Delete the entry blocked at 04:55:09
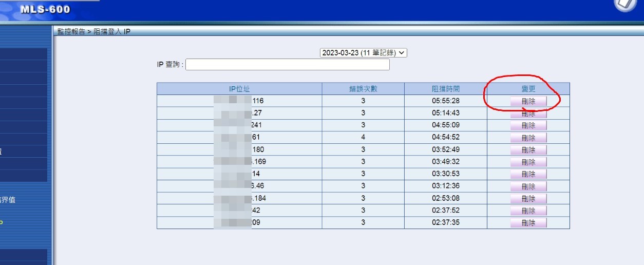The height and width of the screenshot is (265, 644). [528, 126]
